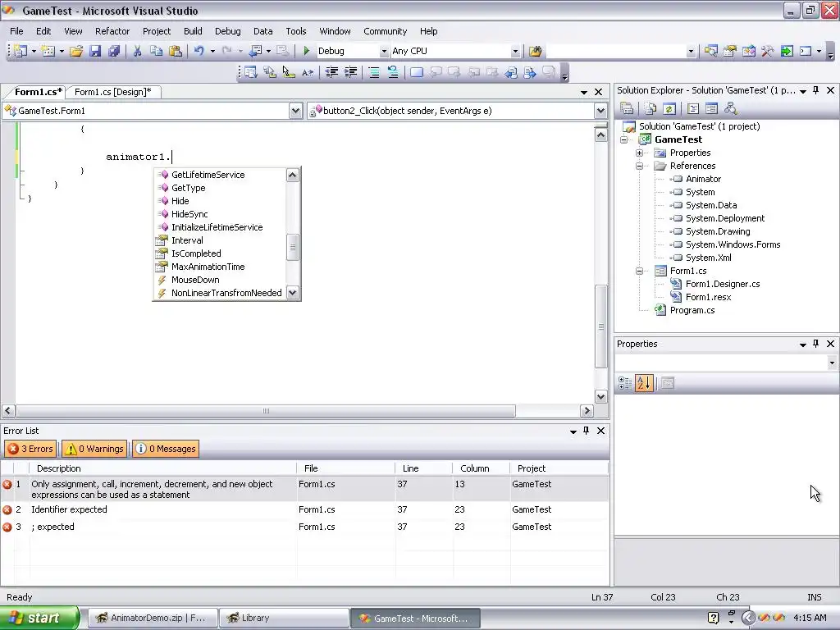Start debugging with the green play icon
Image resolution: width=840 pixels, height=630 pixels.
click(x=306, y=51)
